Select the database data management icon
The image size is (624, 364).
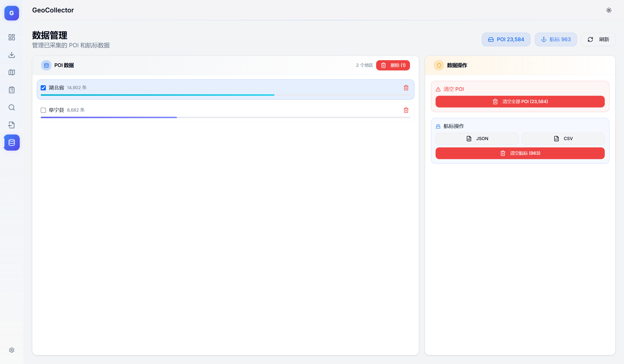(12, 143)
